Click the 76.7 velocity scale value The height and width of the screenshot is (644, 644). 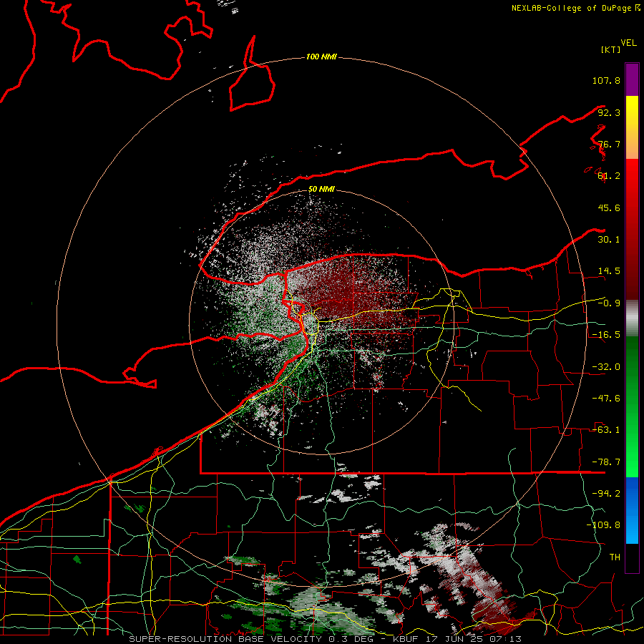point(609,144)
